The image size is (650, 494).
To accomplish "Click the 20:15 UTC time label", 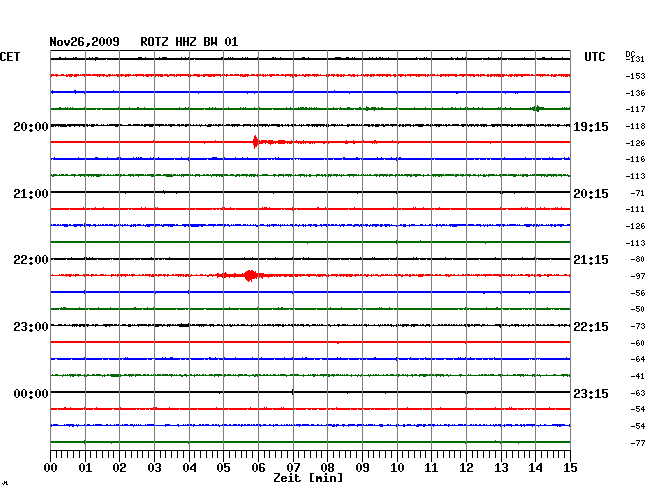I will 591,194.
